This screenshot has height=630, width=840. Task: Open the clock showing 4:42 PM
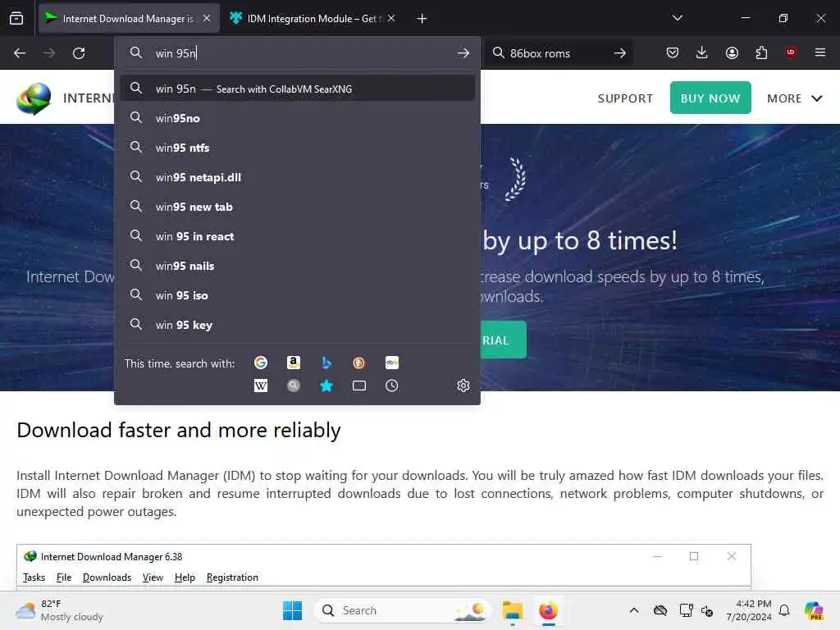[748, 610]
